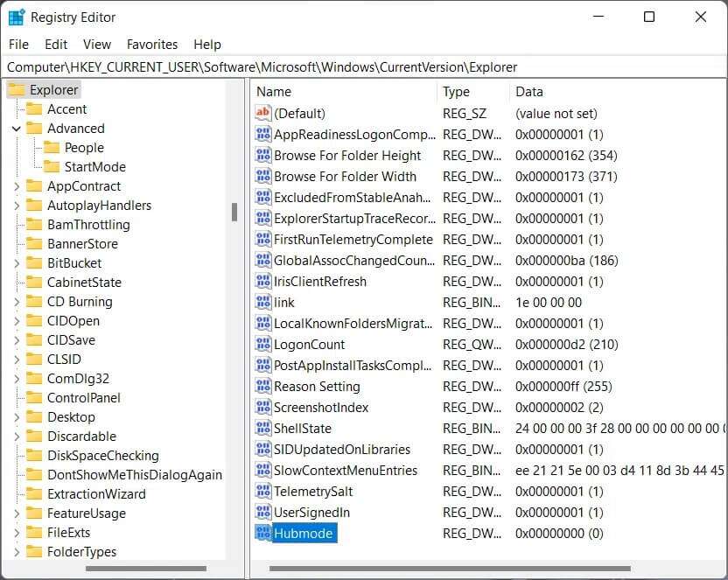Expand the CD Burning key
This screenshot has width=728, height=580.
click(x=17, y=302)
